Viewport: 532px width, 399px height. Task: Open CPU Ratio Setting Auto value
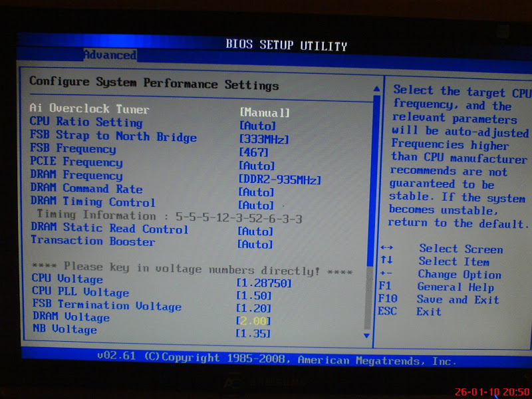(x=258, y=126)
